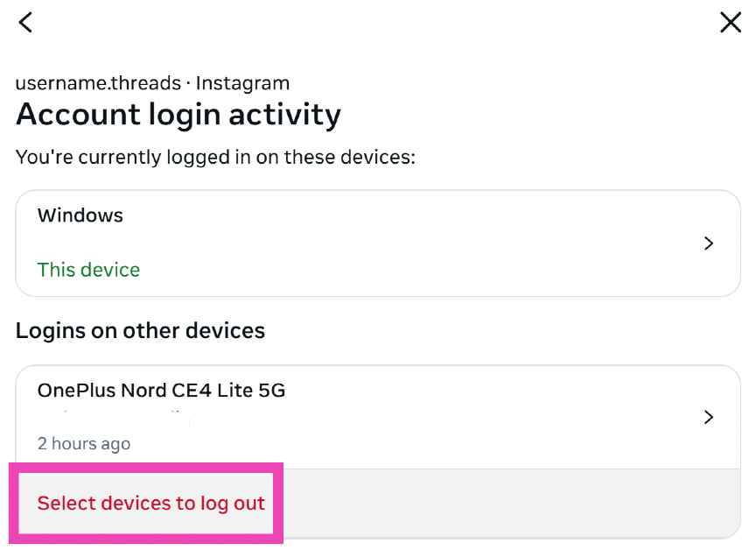Click the Logins on other devices heading
756x550 pixels.
[140, 331]
